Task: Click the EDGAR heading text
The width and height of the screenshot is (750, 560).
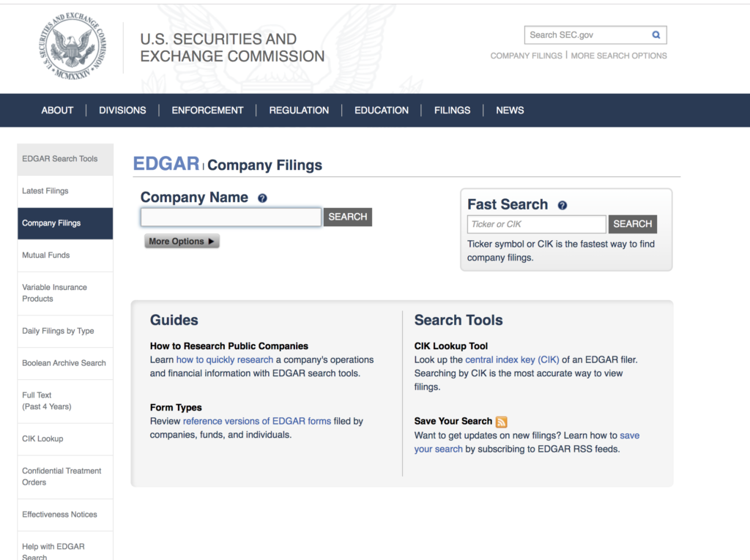Action: click(166, 163)
